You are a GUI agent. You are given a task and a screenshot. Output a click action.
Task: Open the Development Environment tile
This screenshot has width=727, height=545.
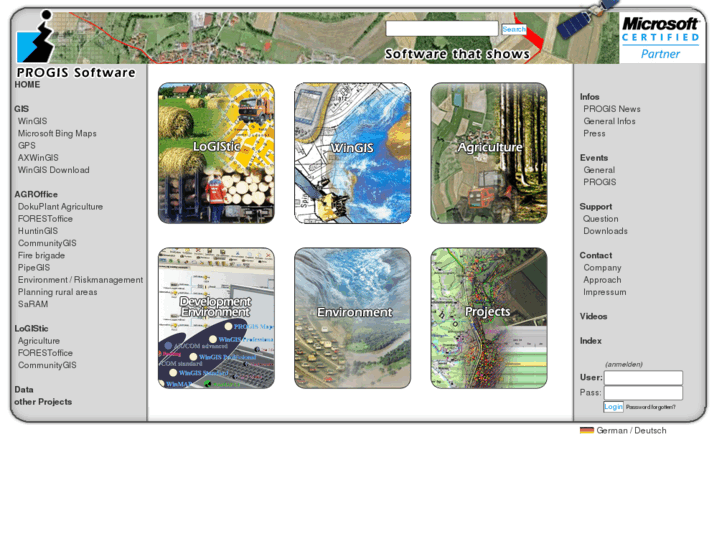[x=216, y=318]
